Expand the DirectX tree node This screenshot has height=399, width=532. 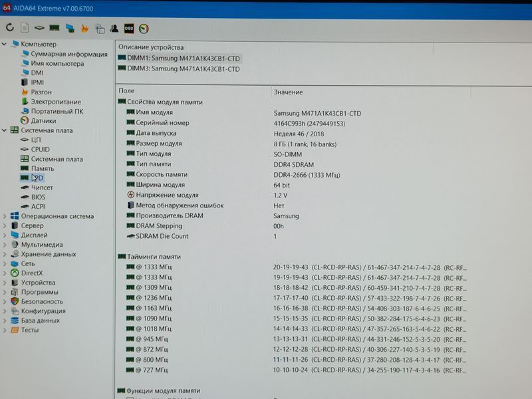5,273
